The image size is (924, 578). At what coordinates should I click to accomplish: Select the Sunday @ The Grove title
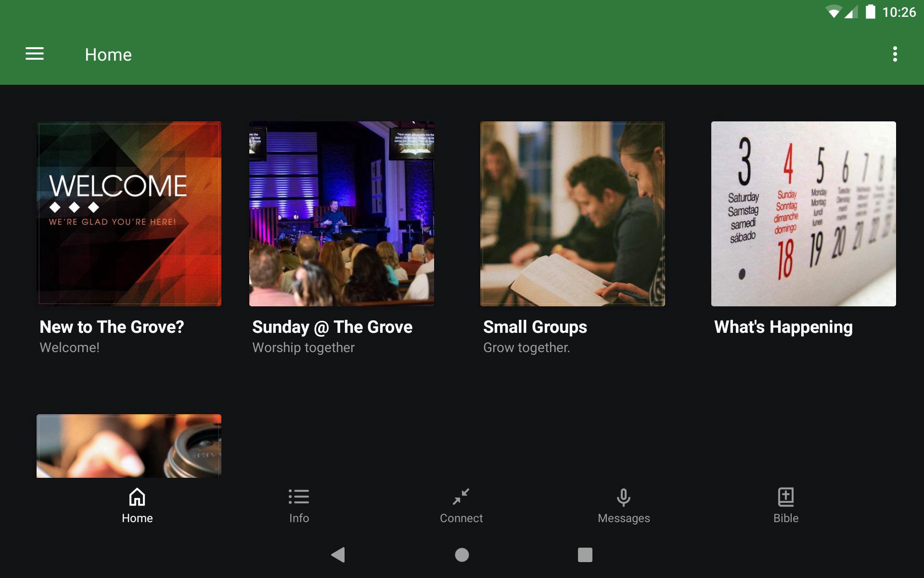[332, 327]
